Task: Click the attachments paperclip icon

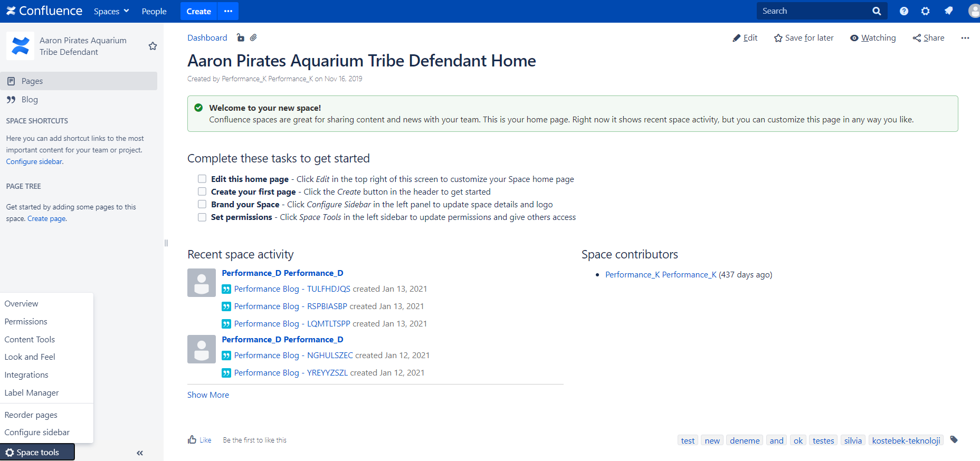Action: [x=253, y=37]
